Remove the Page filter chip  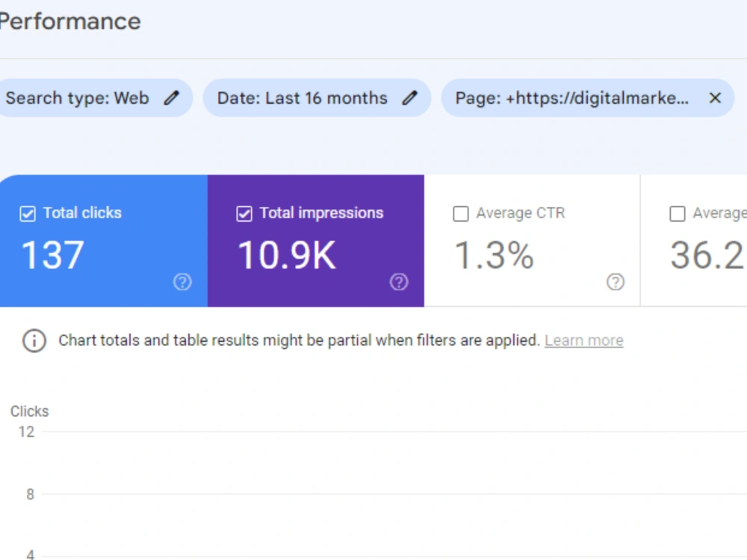(x=715, y=98)
